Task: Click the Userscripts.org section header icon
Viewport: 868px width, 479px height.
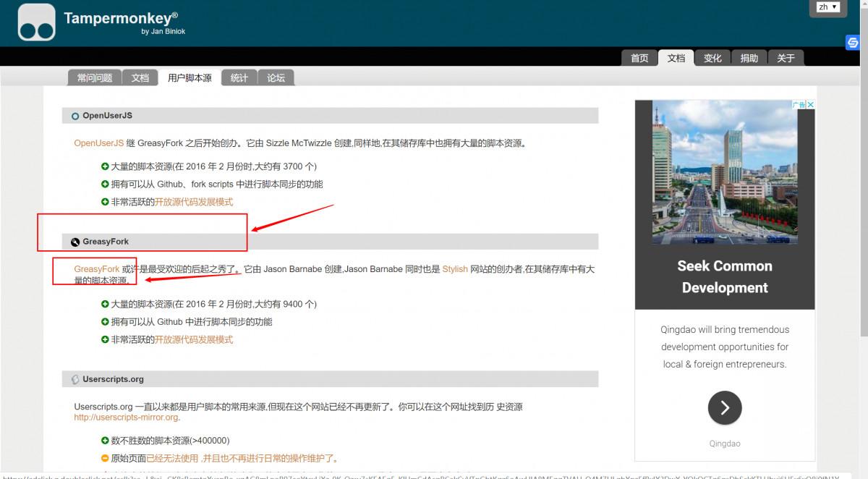Action: point(75,379)
